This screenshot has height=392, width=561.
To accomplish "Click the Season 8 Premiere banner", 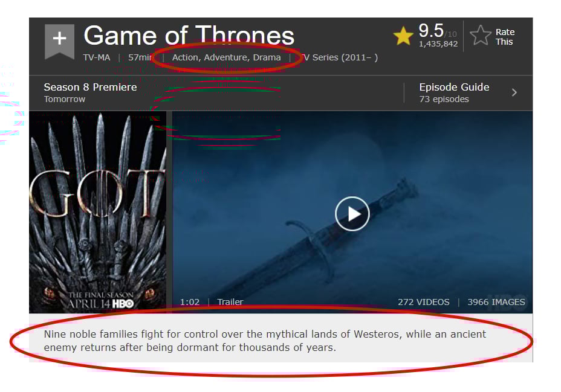I will [x=90, y=92].
